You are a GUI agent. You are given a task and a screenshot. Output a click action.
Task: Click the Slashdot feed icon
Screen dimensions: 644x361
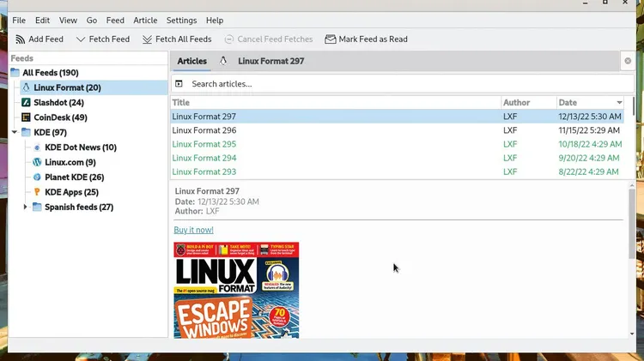[x=26, y=103]
